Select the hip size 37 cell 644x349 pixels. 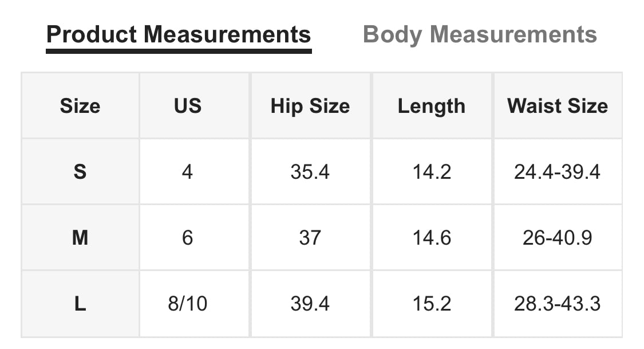click(310, 237)
